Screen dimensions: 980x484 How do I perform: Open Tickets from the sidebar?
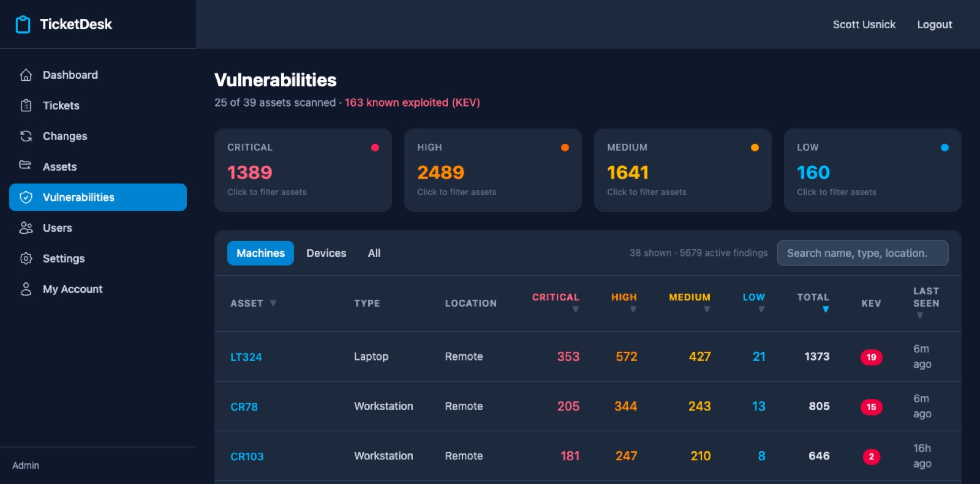coord(98,105)
